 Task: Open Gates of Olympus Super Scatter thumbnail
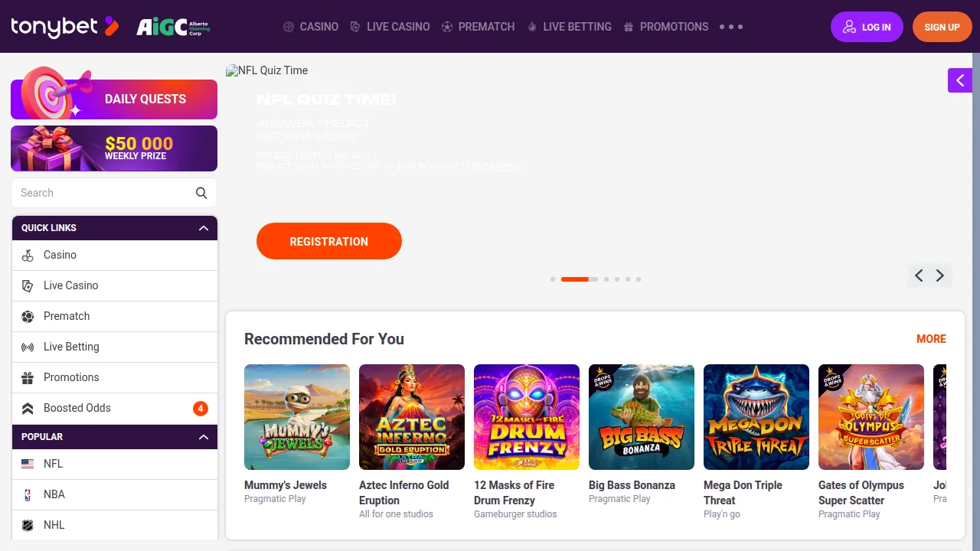click(x=871, y=417)
